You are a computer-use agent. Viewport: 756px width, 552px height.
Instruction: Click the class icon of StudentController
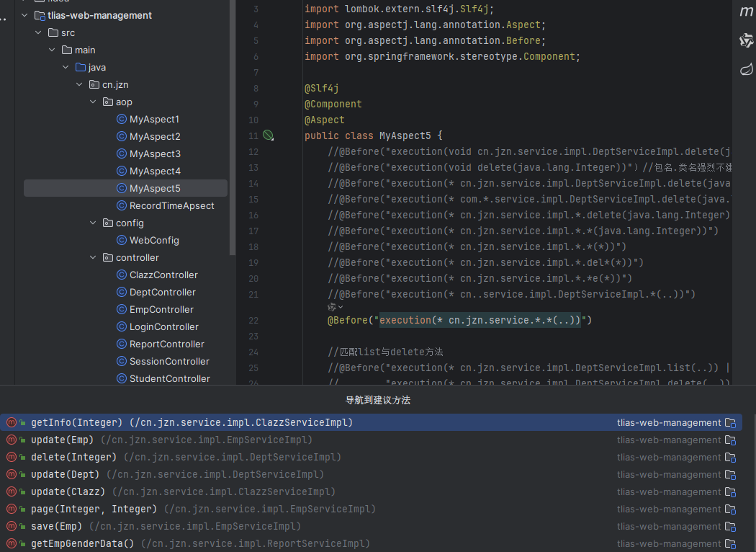(122, 379)
